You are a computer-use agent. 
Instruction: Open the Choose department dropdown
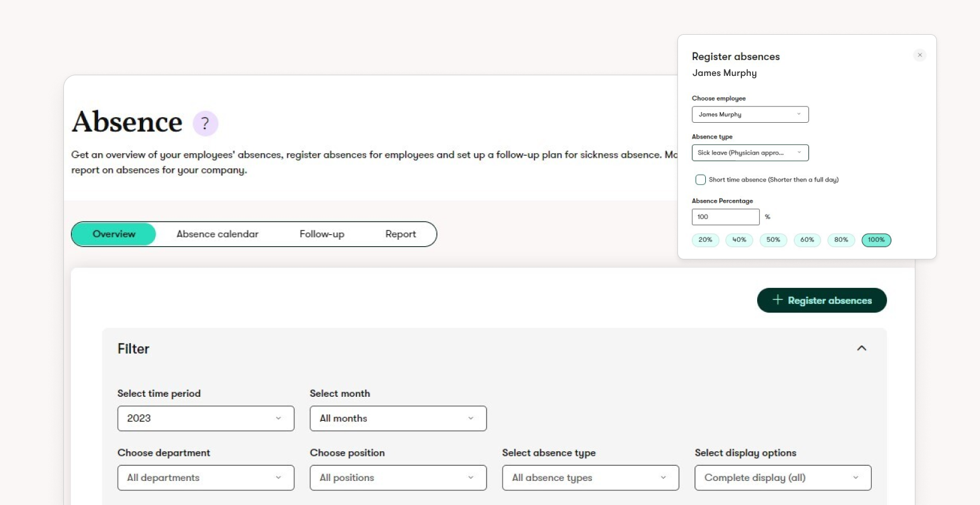pyautogui.click(x=206, y=478)
